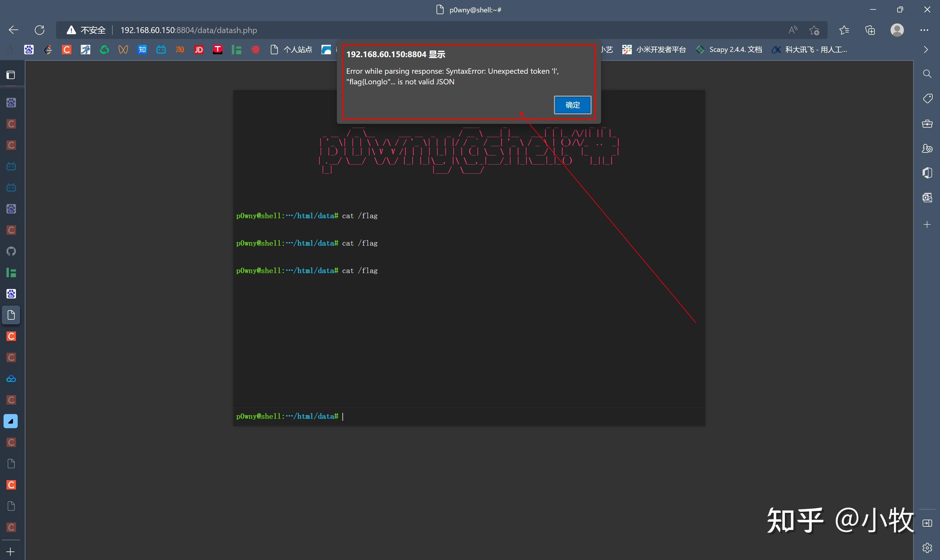940x560 pixels.
Task: Open sidebar settings gear
Action: 927,548
